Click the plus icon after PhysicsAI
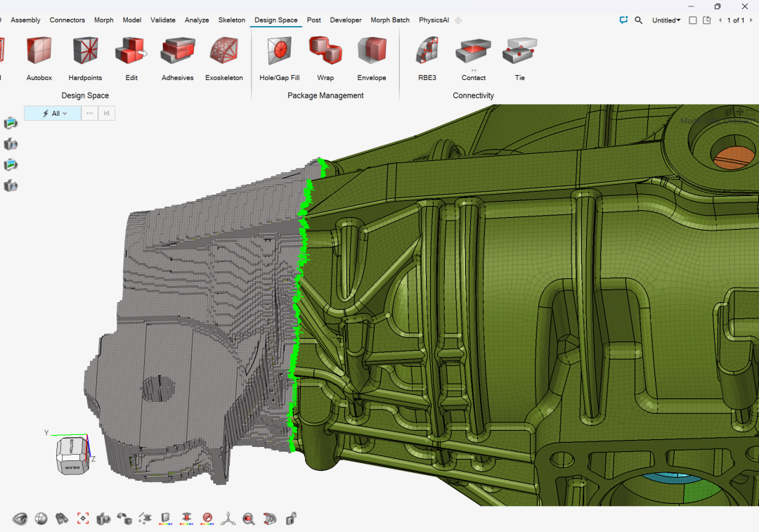 [458, 20]
